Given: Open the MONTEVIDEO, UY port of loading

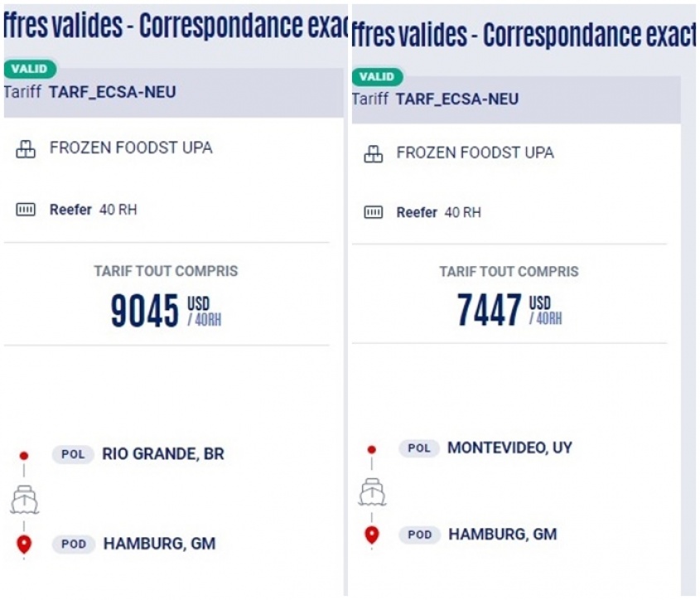Looking at the screenshot, I should [x=509, y=448].
